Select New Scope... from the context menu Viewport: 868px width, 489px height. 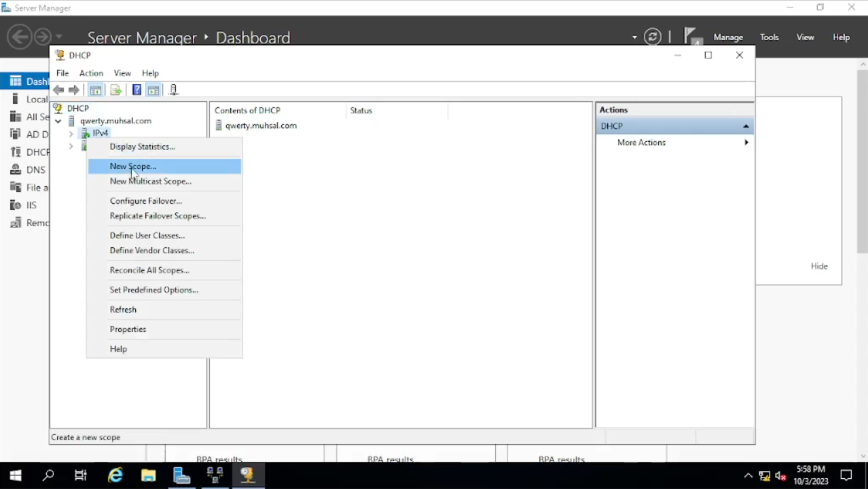133,166
